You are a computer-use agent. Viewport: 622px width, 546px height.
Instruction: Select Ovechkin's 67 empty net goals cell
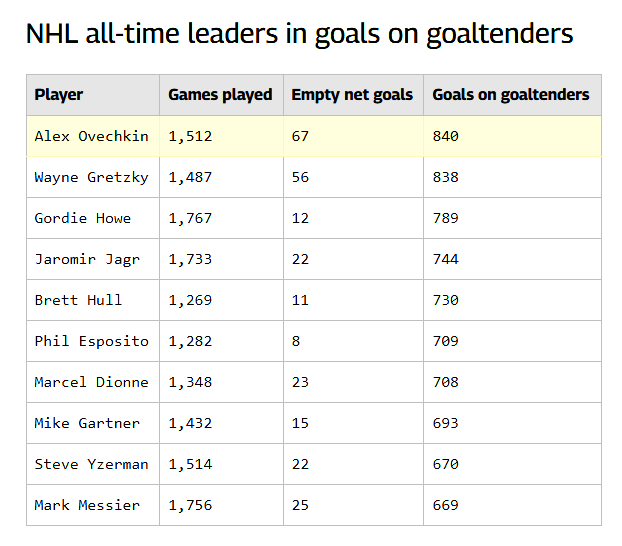(300, 136)
